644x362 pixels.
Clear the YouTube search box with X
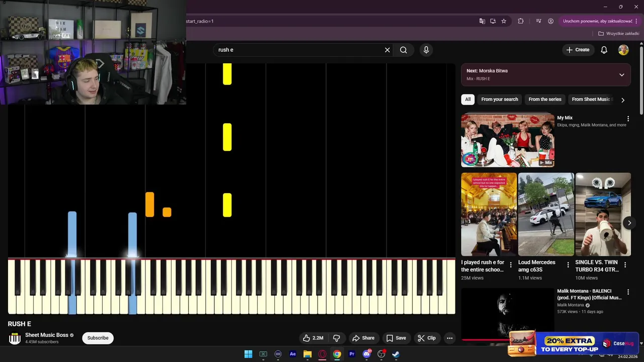387,50
